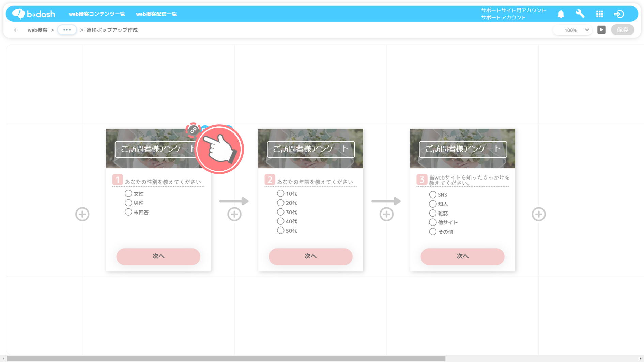This screenshot has height=362, width=644.
Task: Select the 50代 age option
Action: click(280, 230)
